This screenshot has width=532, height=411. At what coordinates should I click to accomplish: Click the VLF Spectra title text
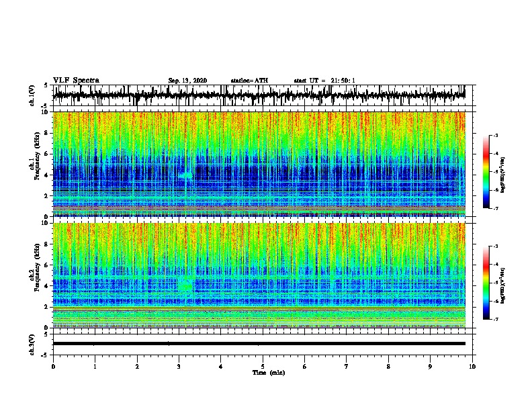point(76,81)
